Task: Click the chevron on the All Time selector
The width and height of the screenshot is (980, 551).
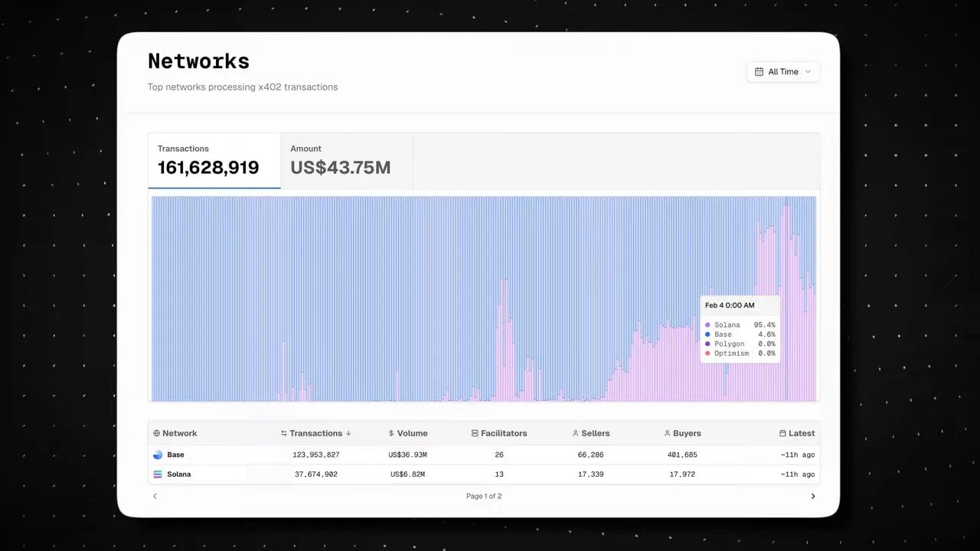Action: (808, 71)
